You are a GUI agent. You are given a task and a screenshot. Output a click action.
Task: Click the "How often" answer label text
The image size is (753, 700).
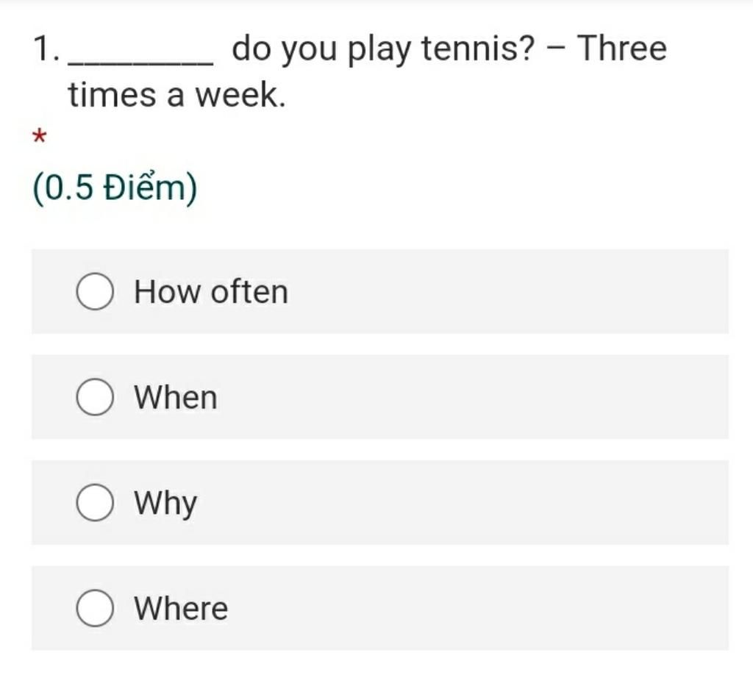click(211, 291)
